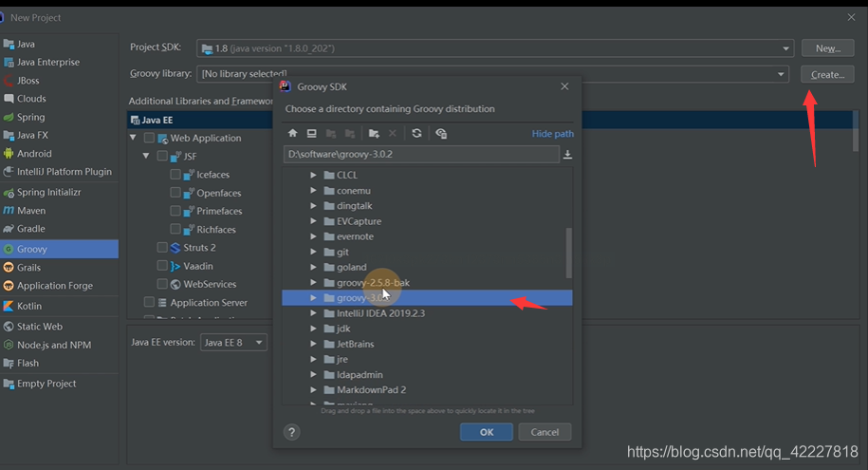Click the Groovy icon in sidebar
Image resolution: width=868 pixels, height=470 pixels.
(9, 249)
